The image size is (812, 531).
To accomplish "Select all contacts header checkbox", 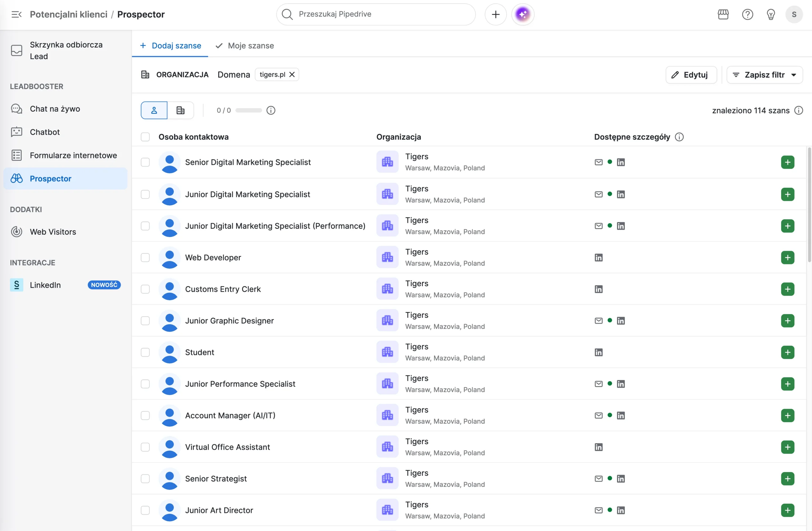I will point(145,137).
